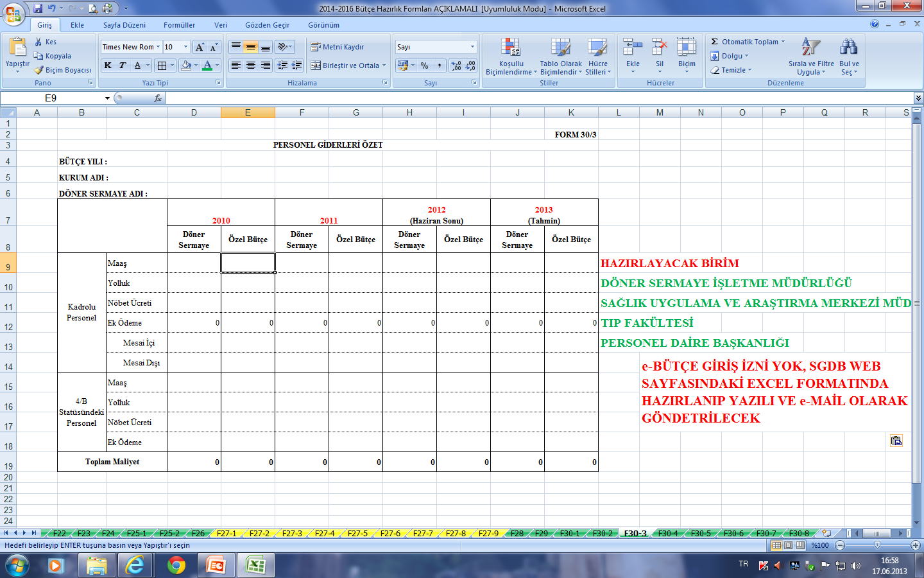Apply accounting currency format

click(x=402, y=66)
